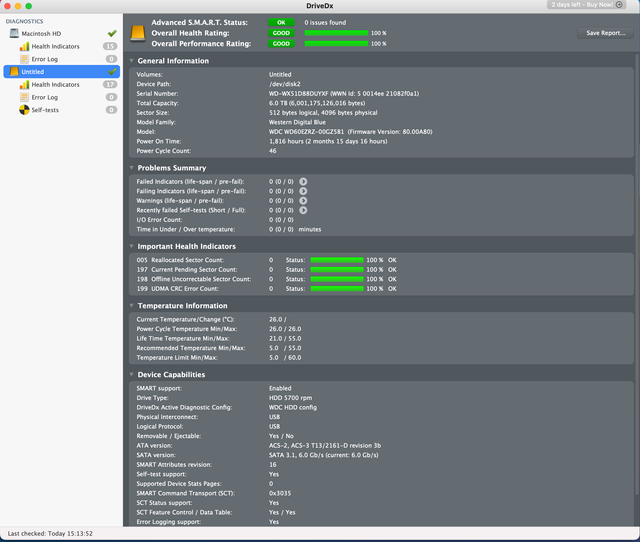Open Error Log under Macintosh HD
This screenshot has width=640, height=542.
(x=45, y=59)
